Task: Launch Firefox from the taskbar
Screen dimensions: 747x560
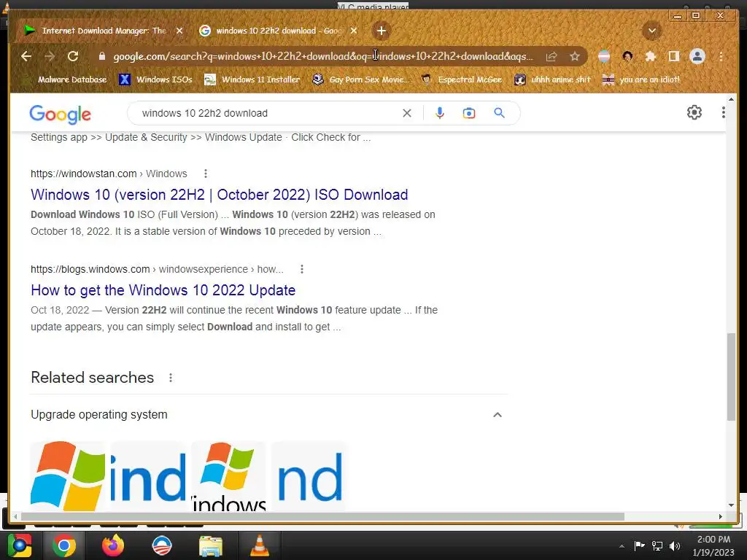Action: click(x=113, y=545)
